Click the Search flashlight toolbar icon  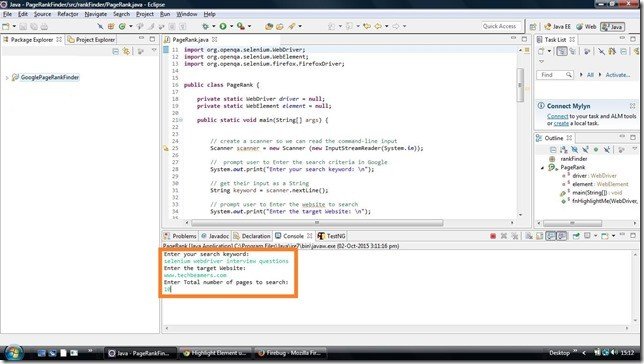tap(292, 26)
